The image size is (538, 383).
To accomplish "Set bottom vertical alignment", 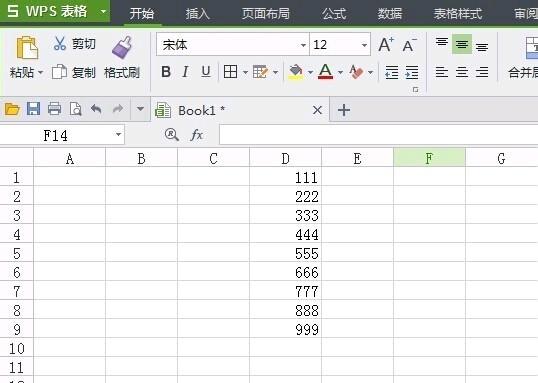I will click(x=482, y=46).
